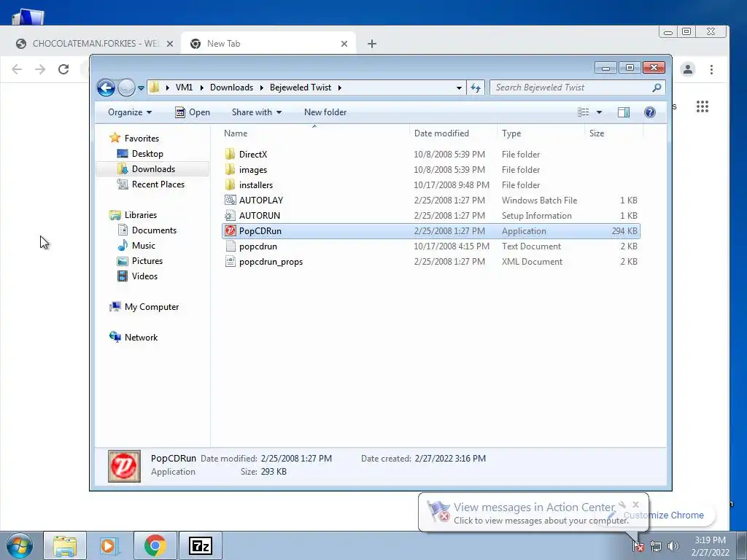Screen dimensions: 747x560
Task: Click the Explorer back arrow button
Action: pos(106,87)
